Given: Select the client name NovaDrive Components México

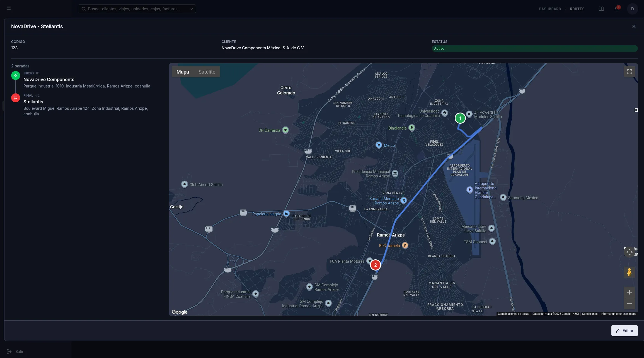Looking at the screenshot, I should pyautogui.click(x=263, y=48).
